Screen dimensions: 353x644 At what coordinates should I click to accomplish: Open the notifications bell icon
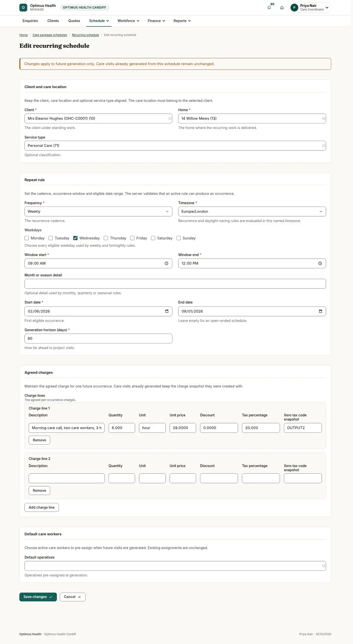coord(269,8)
